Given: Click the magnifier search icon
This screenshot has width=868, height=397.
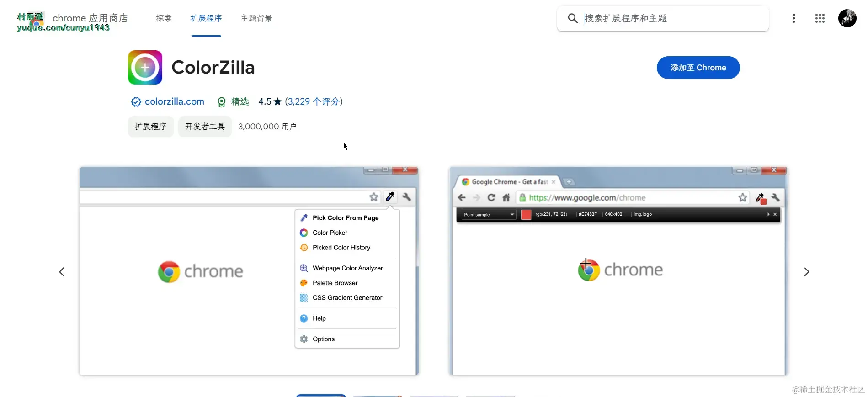Looking at the screenshot, I should tap(572, 18).
